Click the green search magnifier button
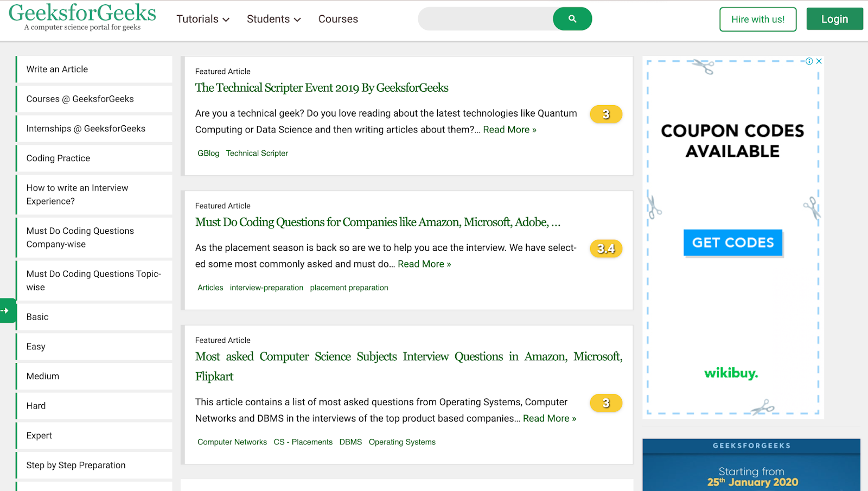The height and width of the screenshot is (491, 868). 572,19
